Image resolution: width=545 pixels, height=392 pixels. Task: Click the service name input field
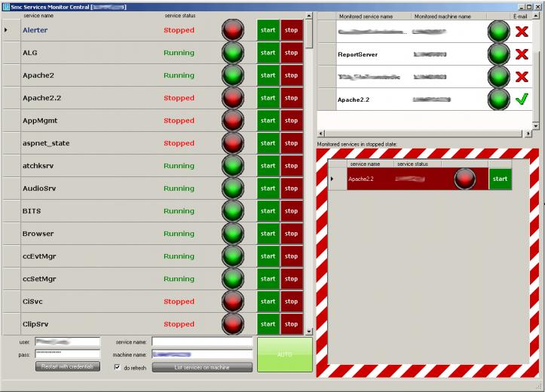[201, 341]
